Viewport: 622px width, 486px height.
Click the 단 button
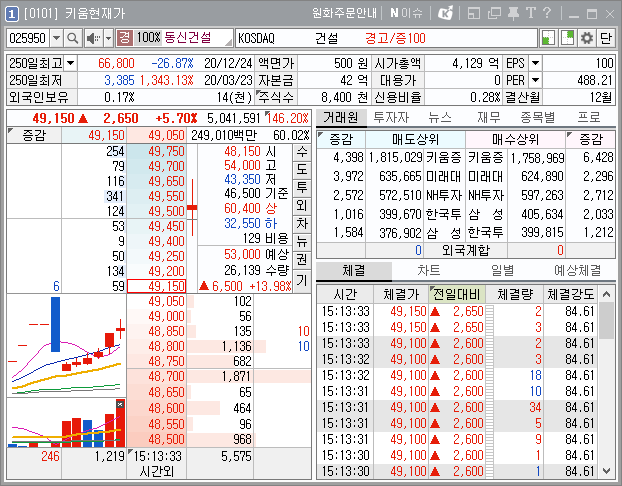[x=606, y=38]
